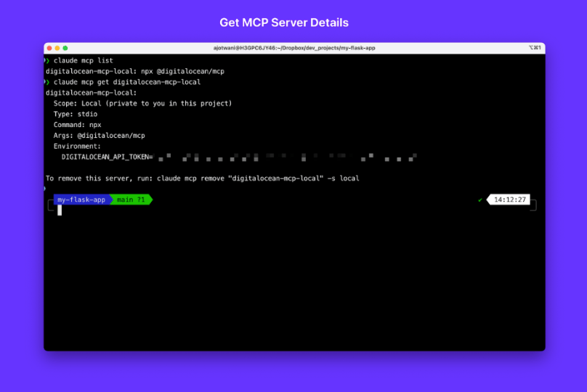Click the terminal cursor block

pyautogui.click(x=60, y=211)
